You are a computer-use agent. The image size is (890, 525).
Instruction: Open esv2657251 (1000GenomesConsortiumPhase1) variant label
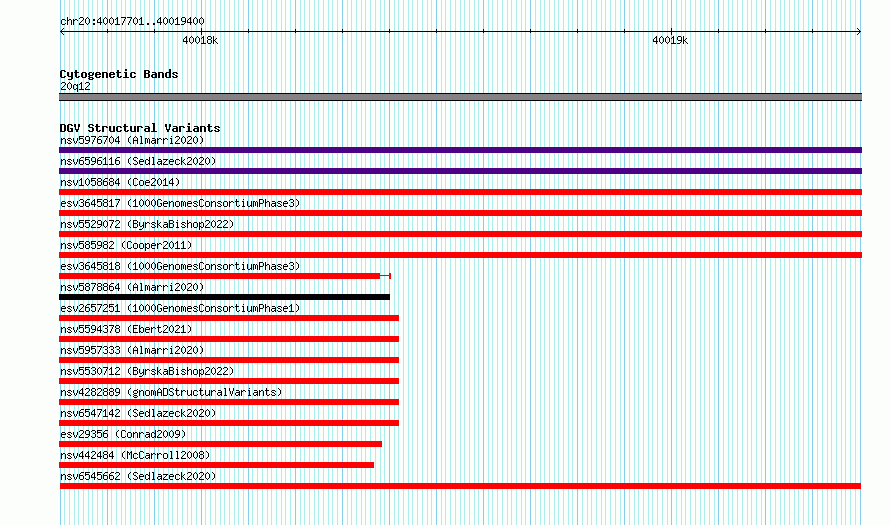(180, 308)
